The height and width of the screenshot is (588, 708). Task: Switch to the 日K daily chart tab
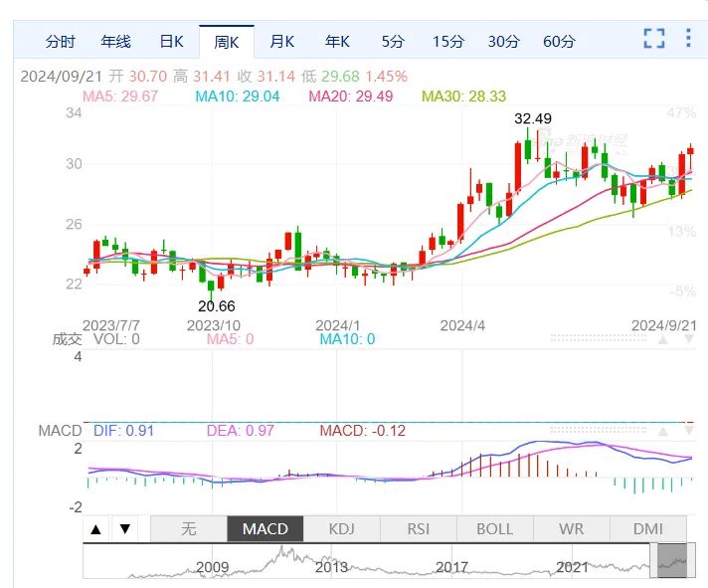(x=172, y=42)
